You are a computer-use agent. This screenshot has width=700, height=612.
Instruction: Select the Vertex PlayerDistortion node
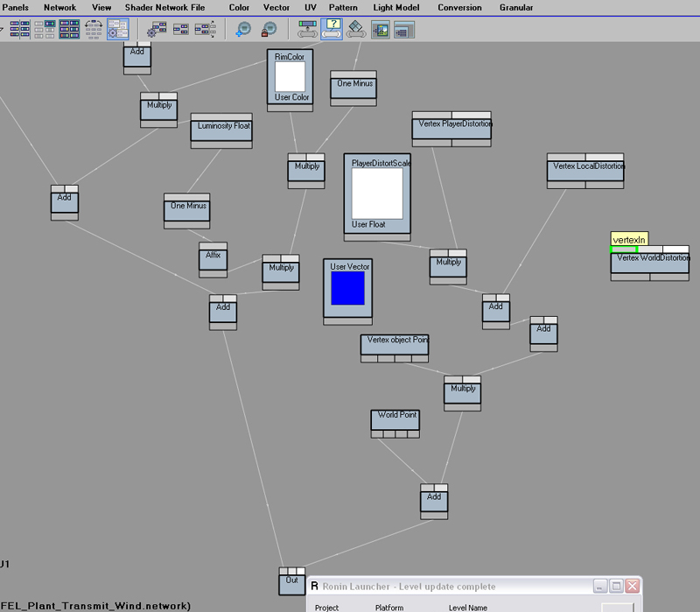point(451,129)
